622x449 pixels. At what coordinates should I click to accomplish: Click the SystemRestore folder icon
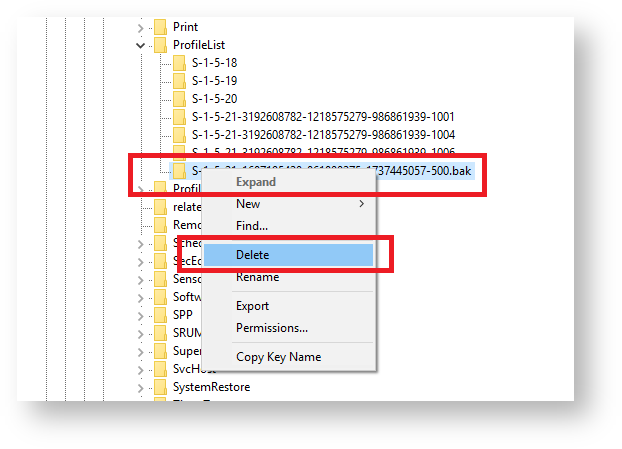[160, 387]
